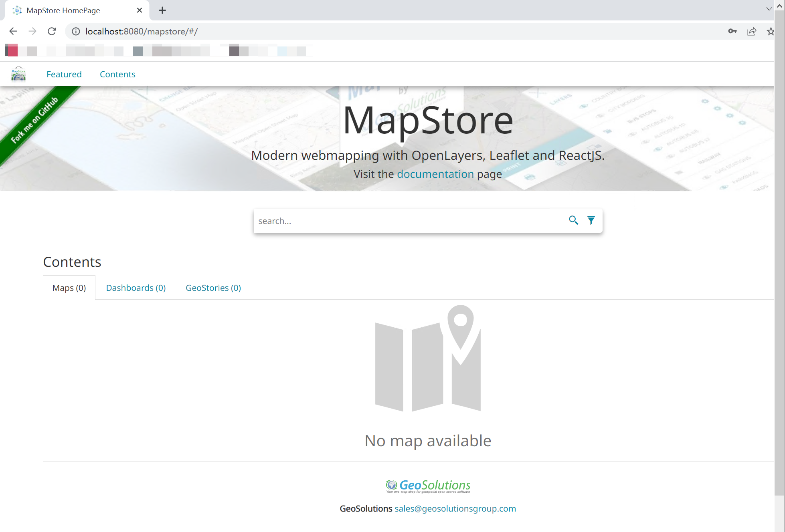Viewport: 785px width, 532px height.
Task: Open site information via the info icon
Action: pos(75,31)
